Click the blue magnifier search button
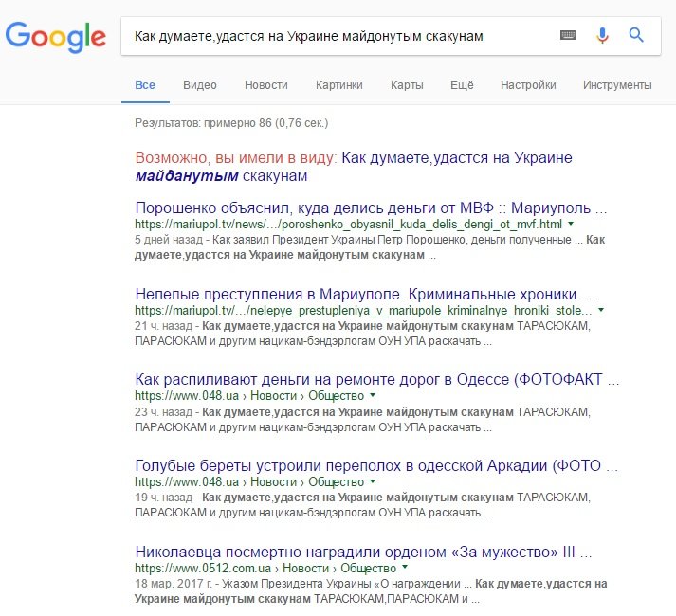 (636, 35)
